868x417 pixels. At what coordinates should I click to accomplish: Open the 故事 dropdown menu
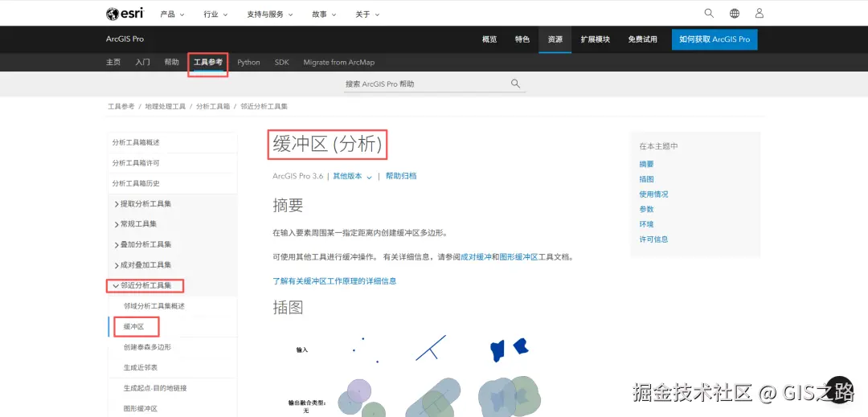click(x=324, y=14)
